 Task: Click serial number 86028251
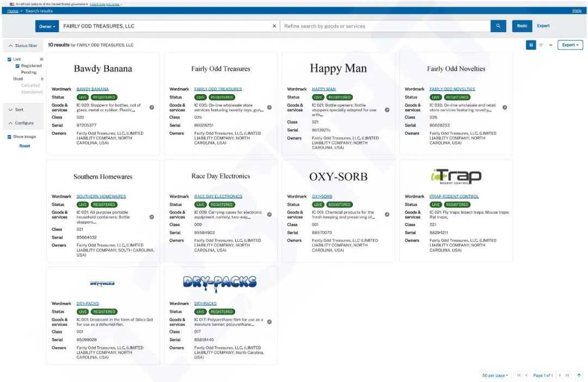(x=204, y=125)
